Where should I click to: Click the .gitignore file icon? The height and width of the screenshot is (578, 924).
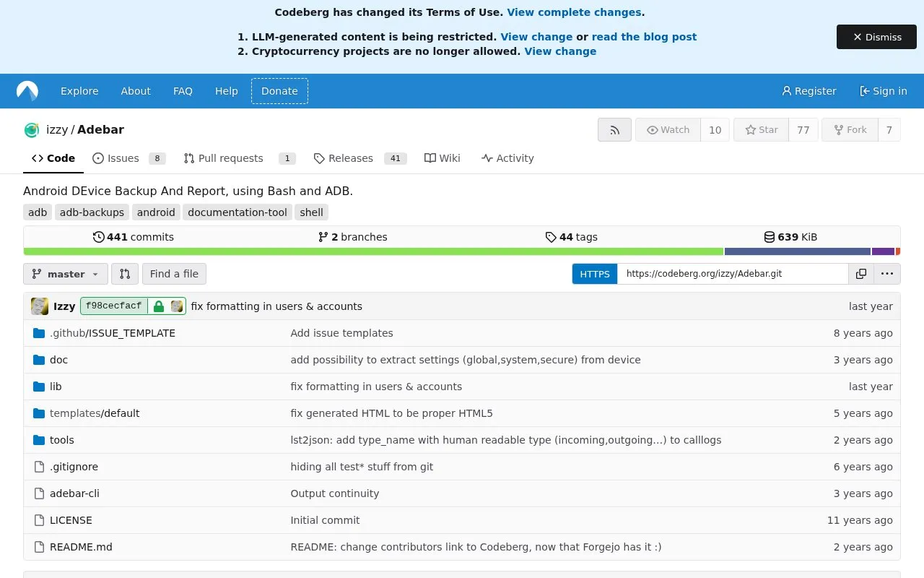[39, 467]
